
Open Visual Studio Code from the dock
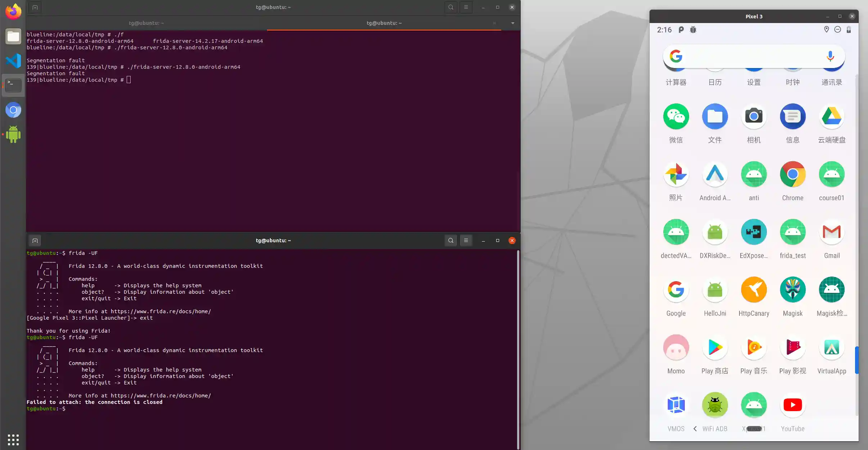tap(13, 60)
